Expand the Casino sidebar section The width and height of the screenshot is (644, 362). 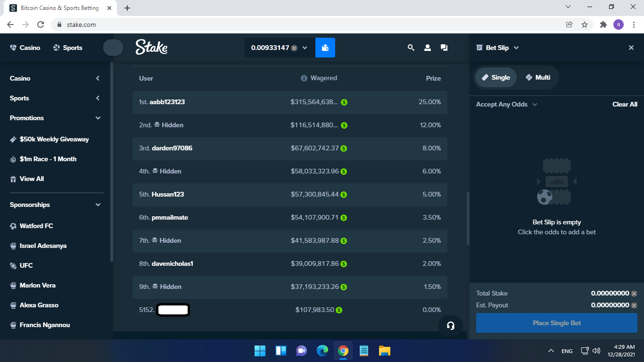coord(98,78)
